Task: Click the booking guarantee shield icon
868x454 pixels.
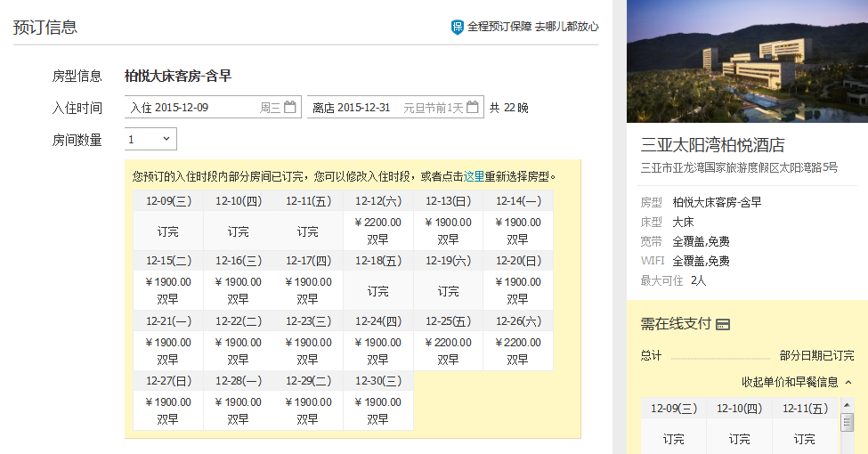Action: coord(458,28)
